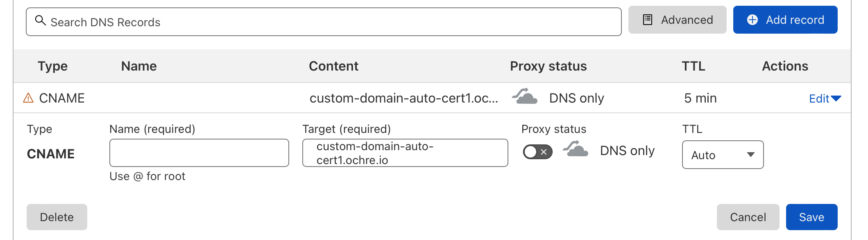Screen dimensions: 868x240
Task: Click the Target (required) text field
Action: 405,153
